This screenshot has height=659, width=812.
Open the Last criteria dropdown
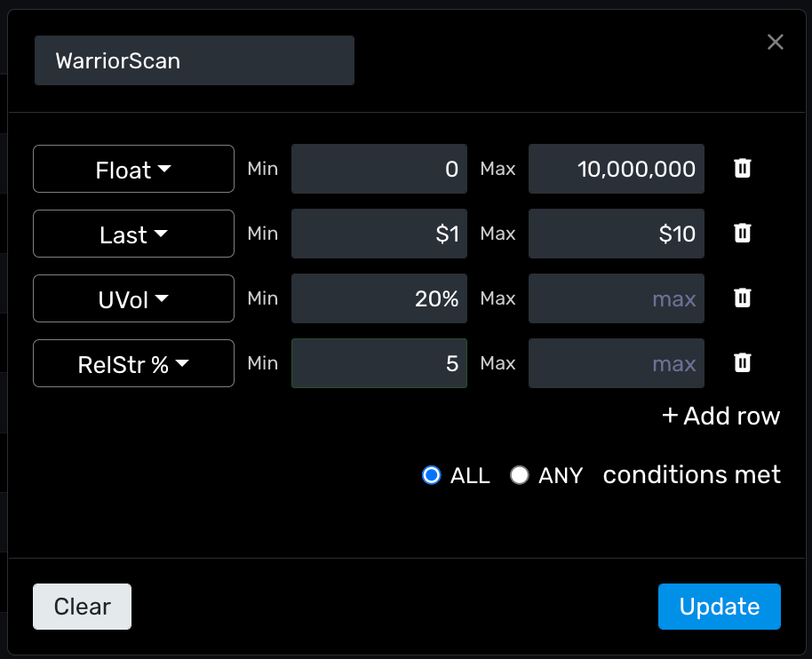click(133, 234)
